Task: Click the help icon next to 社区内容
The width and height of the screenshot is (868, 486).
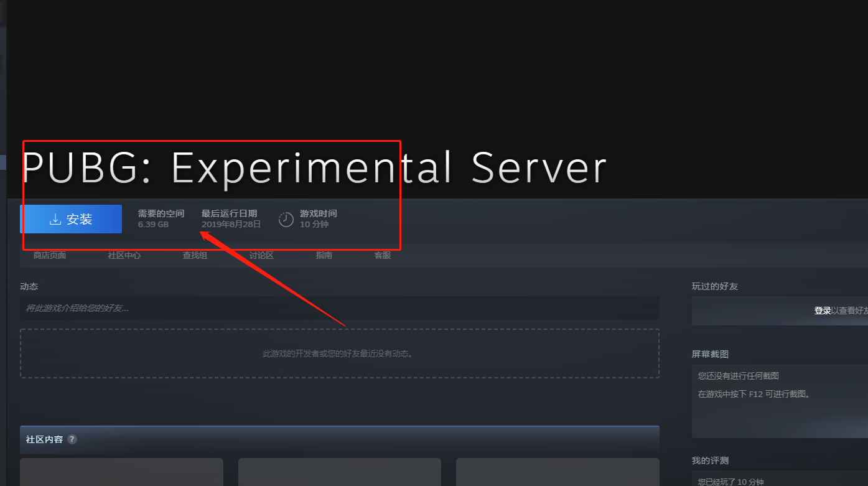Action: 72,439
